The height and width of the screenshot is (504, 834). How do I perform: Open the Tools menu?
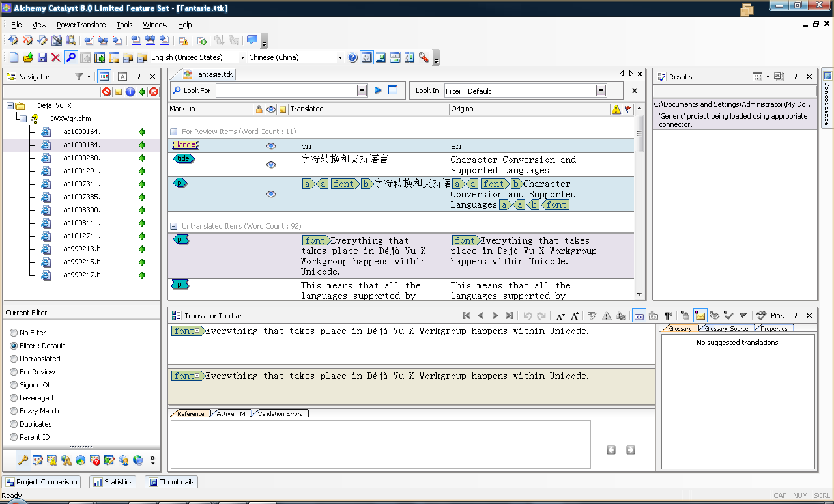124,25
